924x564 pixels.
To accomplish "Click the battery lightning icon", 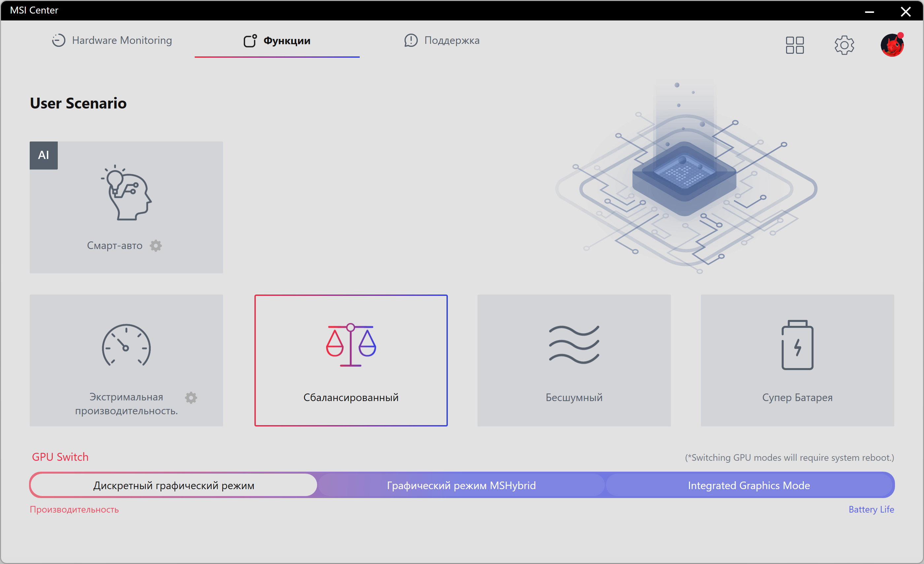I will (797, 345).
